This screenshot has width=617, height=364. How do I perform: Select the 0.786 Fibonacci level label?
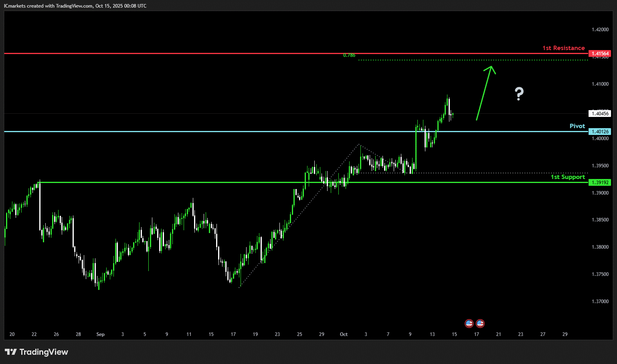(x=349, y=55)
